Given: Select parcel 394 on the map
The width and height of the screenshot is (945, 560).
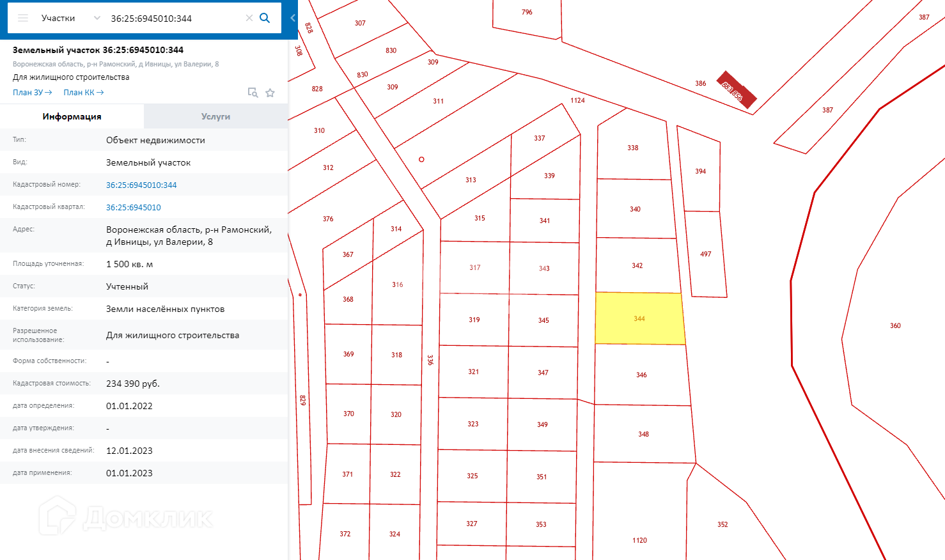Looking at the screenshot, I should pos(701,171).
